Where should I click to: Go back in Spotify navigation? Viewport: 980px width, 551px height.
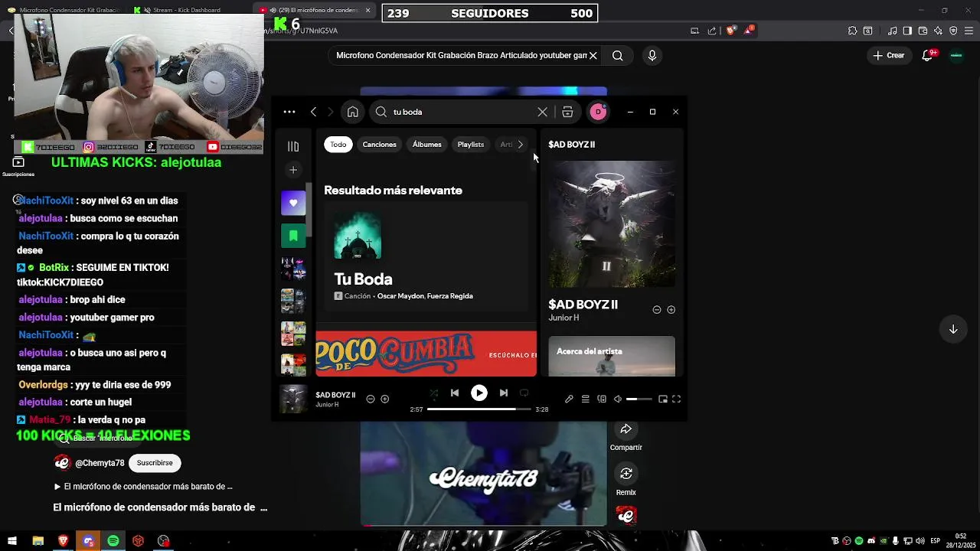coord(313,112)
